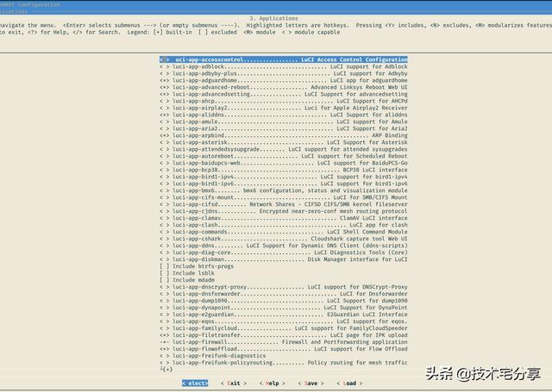
Task: Toggle the luci-app-adblock module selector
Action: click(x=165, y=66)
